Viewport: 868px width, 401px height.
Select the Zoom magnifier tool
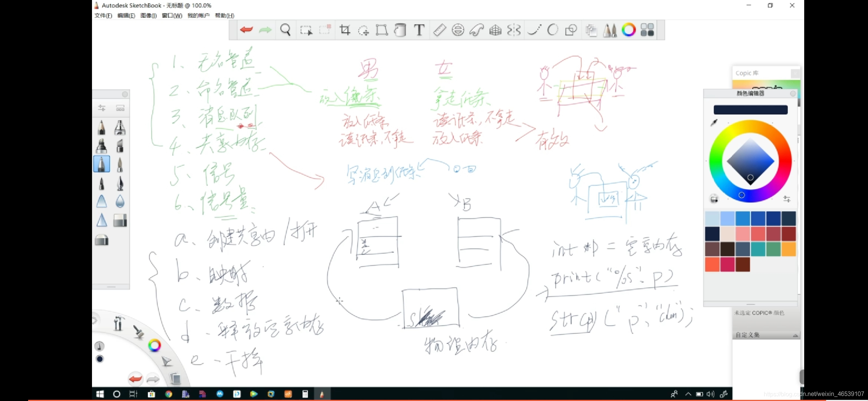[285, 30]
